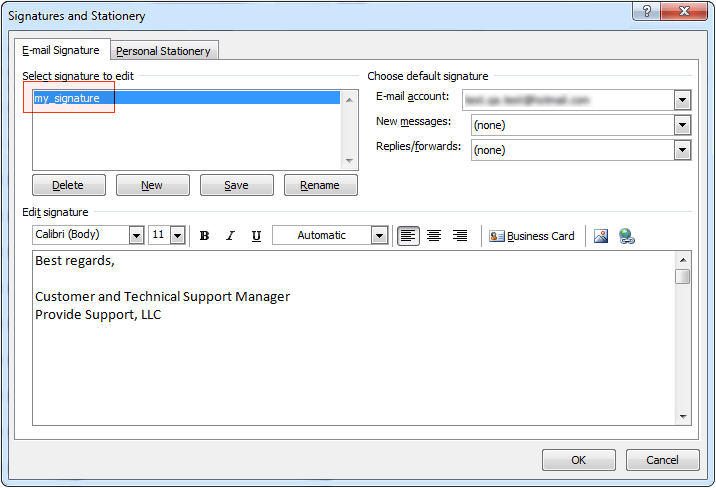The image size is (716, 488).
Task: Open the Automatic font color picker
Action: pos(379,236)
